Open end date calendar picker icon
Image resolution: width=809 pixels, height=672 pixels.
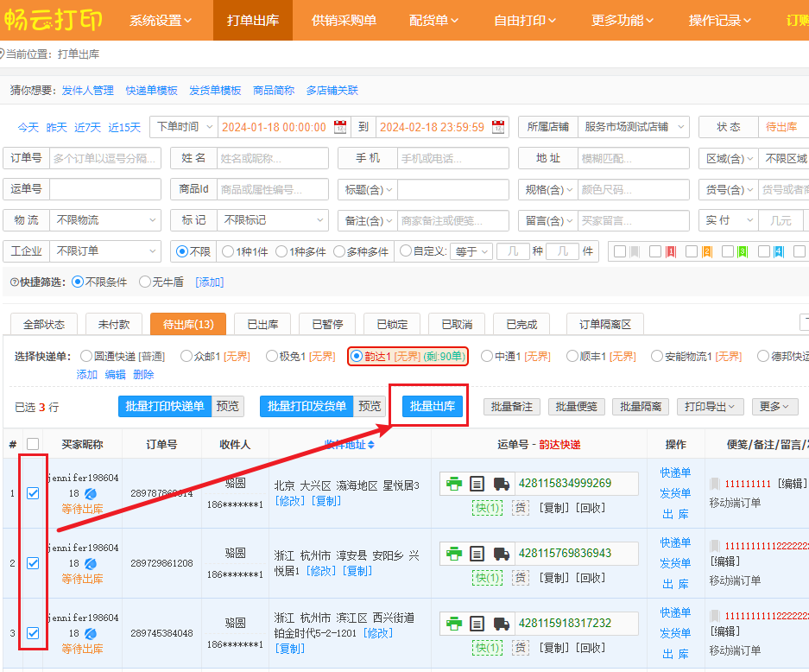click(498, 127)
